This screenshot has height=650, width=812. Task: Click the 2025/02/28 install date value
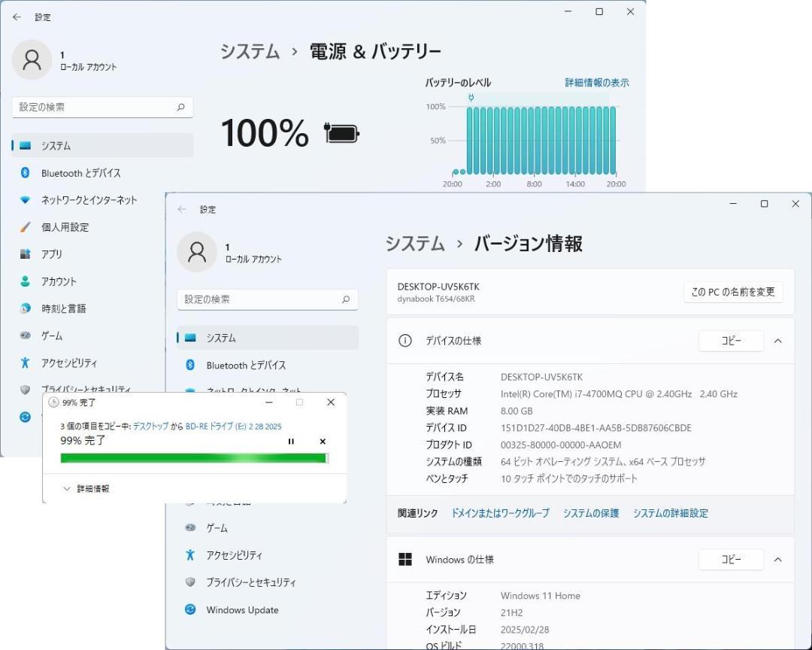pos(525,630)
